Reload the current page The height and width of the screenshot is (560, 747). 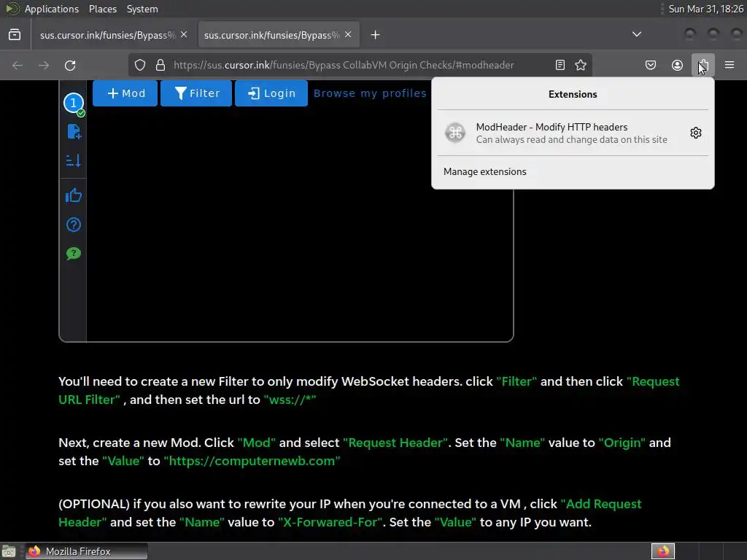click(x=70, y=65)
